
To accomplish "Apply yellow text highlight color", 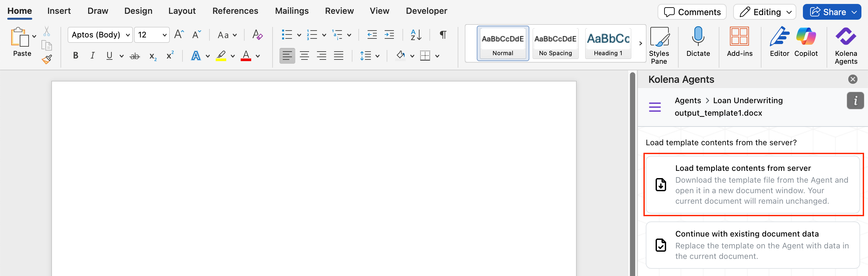I will [221, 56].
